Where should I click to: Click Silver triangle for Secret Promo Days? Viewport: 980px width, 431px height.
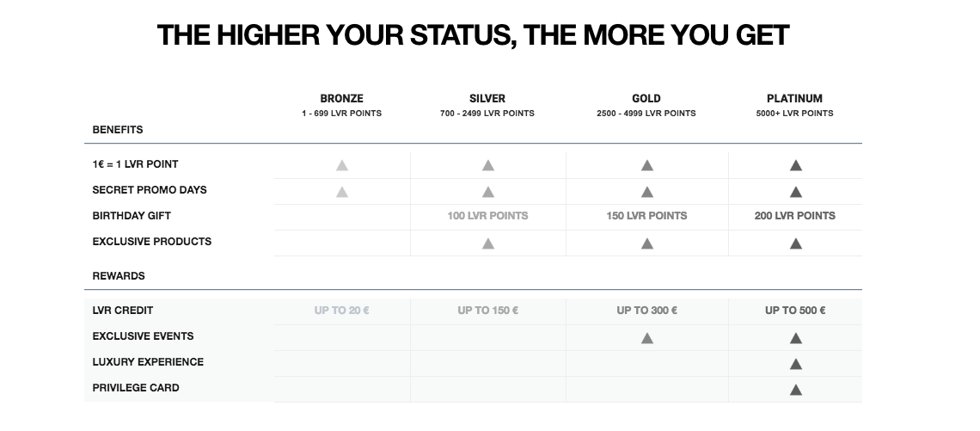[x=488, y=192]
